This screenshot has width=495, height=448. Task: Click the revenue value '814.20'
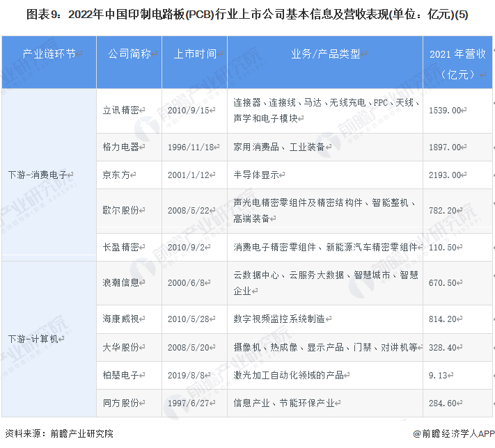pos(443,319)
